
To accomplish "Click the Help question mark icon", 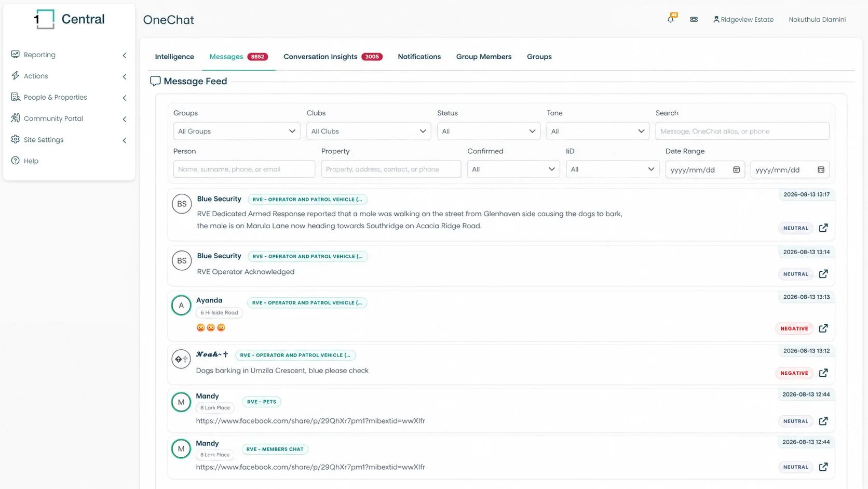I will tap(16, 161).
